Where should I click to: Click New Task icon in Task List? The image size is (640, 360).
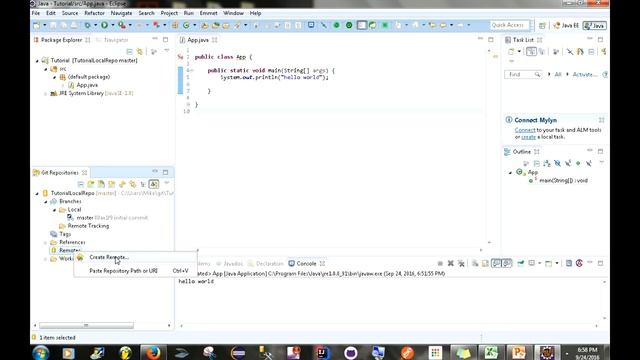(x=511, y=52)
